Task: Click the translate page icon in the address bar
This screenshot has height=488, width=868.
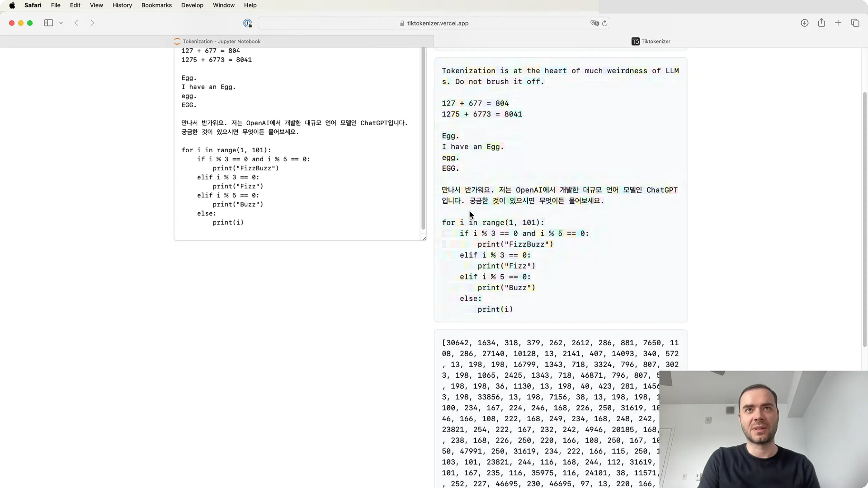Action: (x=594, y=23)
